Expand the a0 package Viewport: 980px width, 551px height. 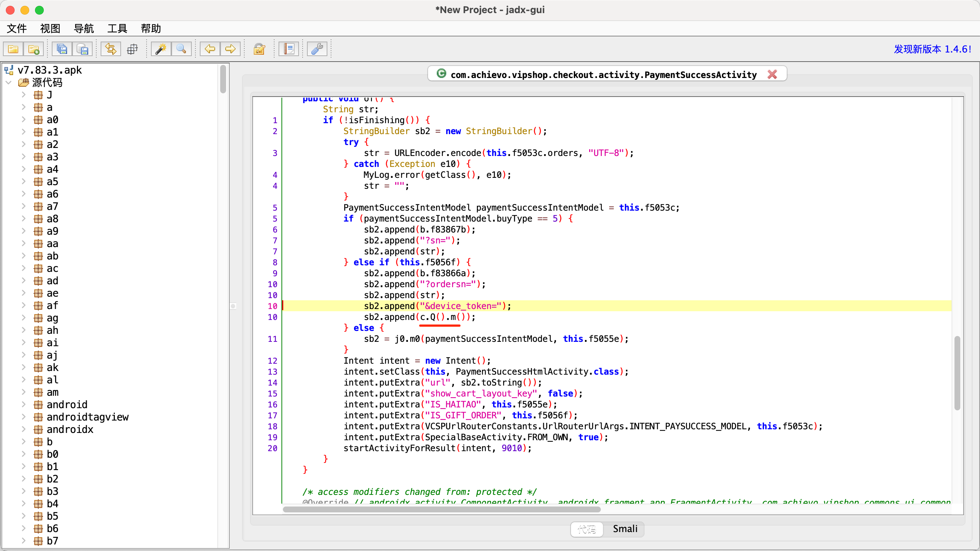tap(24, 120)
